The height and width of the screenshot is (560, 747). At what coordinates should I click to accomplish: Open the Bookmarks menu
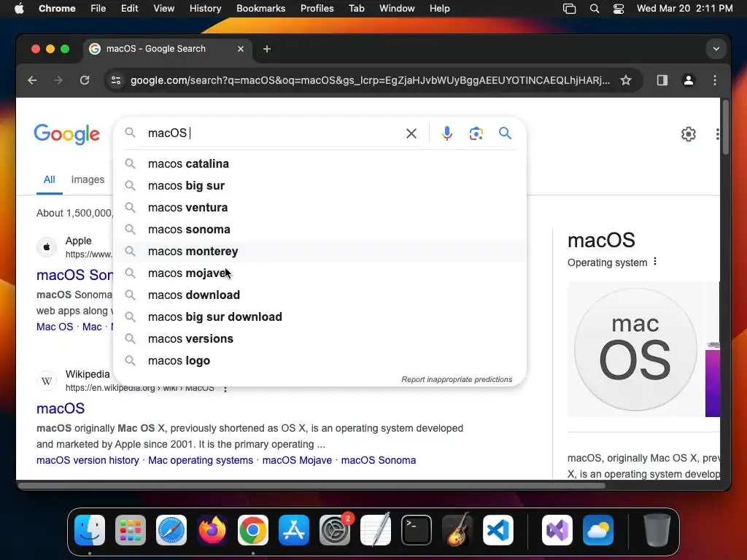pyautogui.click(x=260, y=9)
